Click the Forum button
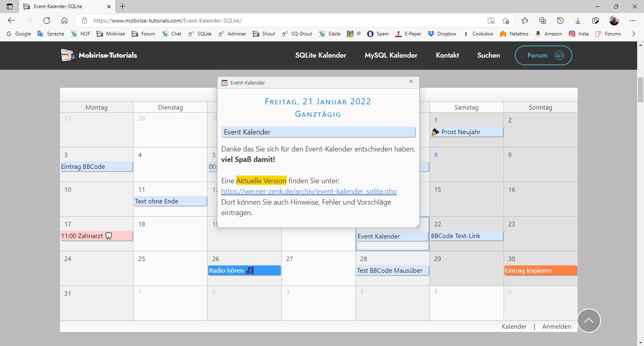 pyautogui.click(x=543, y=55)
